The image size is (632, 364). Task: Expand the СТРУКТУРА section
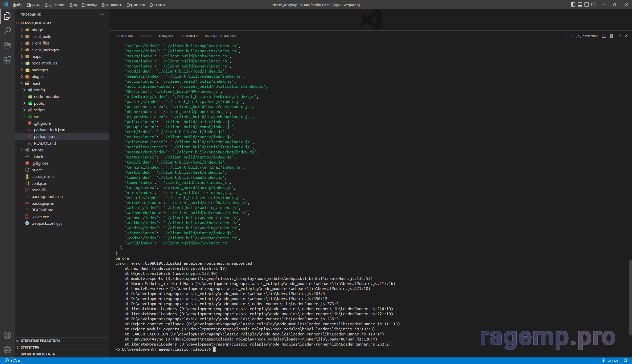62,347
